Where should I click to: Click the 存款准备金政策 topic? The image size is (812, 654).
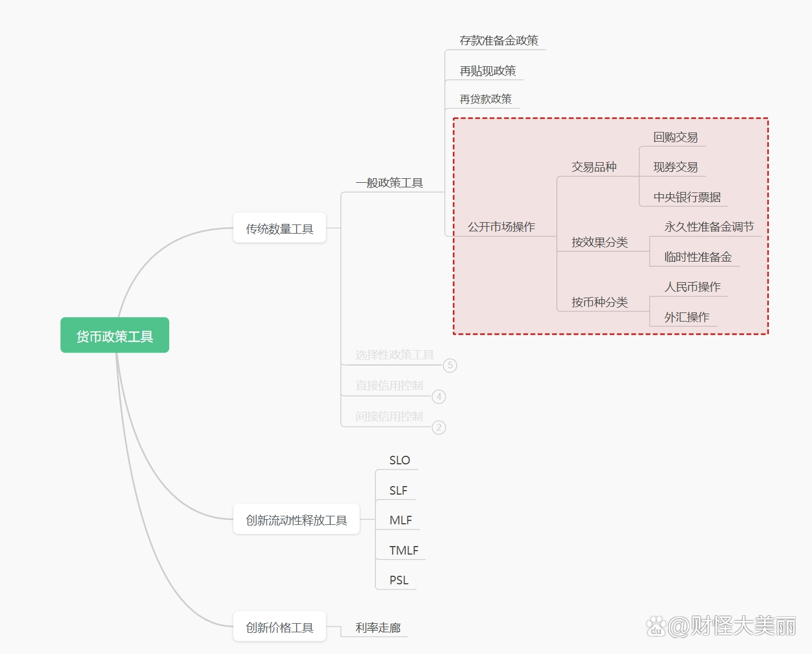point(499,41)
